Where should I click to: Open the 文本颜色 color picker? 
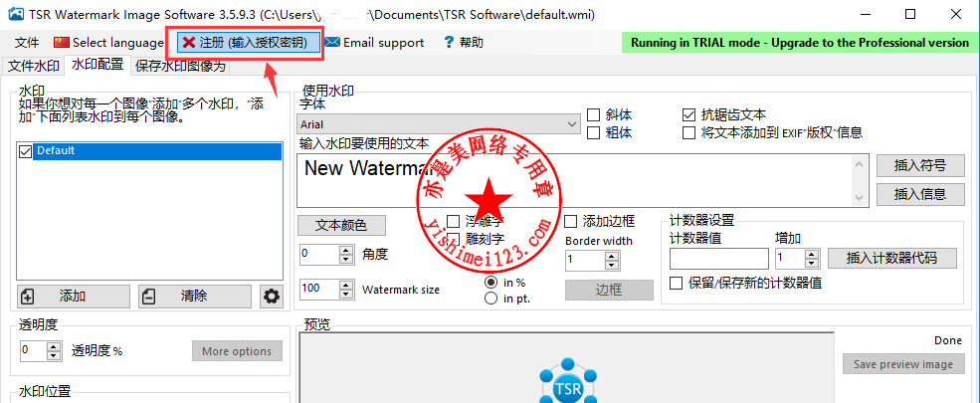(341, 225)
